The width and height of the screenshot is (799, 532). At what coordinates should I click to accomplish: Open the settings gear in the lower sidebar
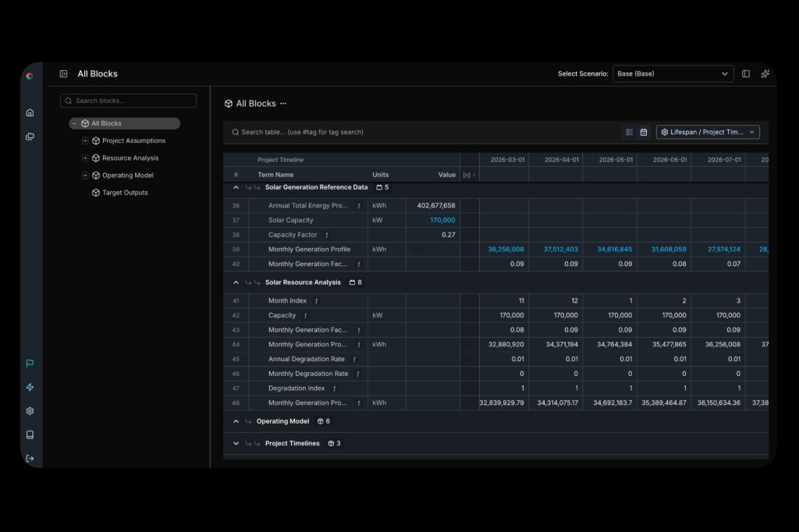tap(30, 411)
